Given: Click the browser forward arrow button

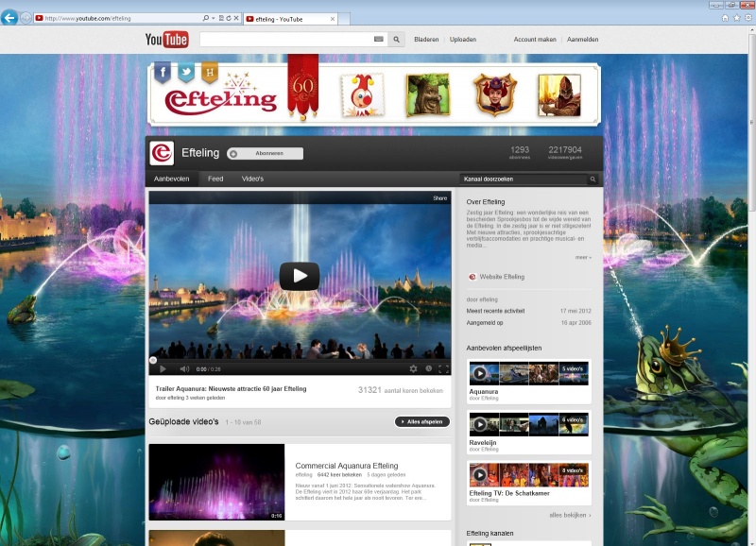Looking at the screenshot, I should 26,18.
